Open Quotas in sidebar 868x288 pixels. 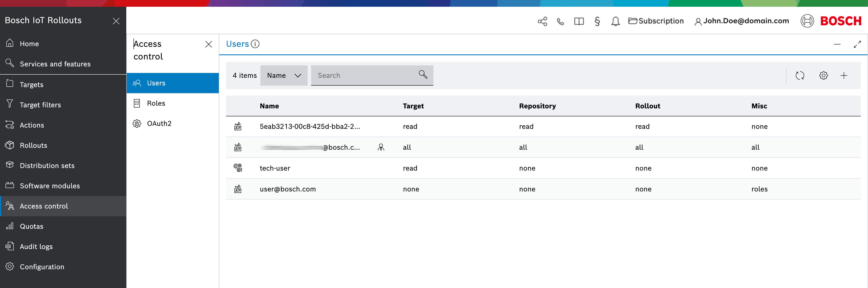(63, 226)
